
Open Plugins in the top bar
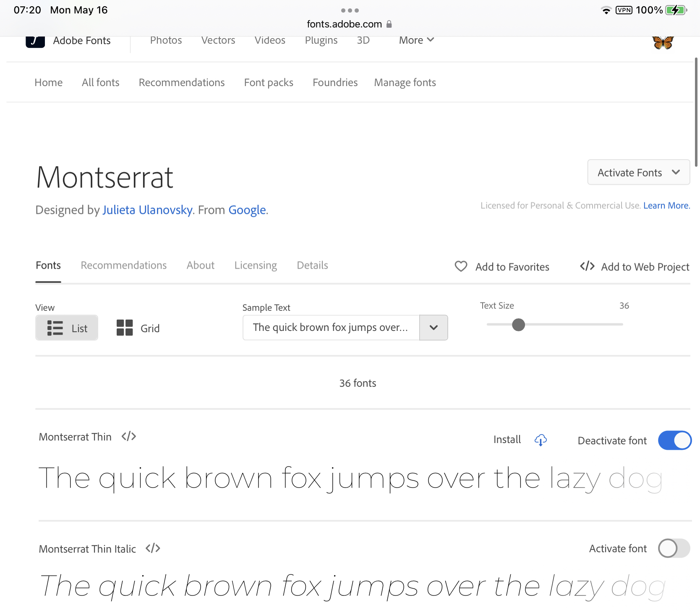(321, 40)
